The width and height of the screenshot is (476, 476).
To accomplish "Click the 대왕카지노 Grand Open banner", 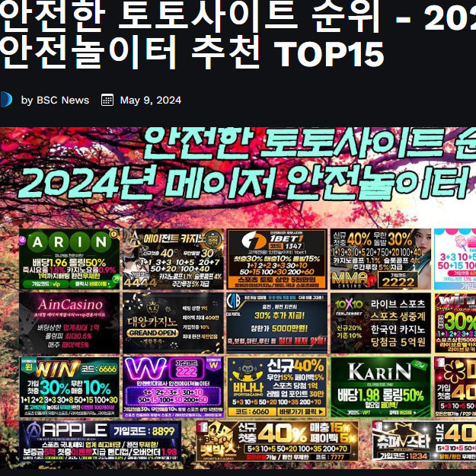I will (172, 322).
